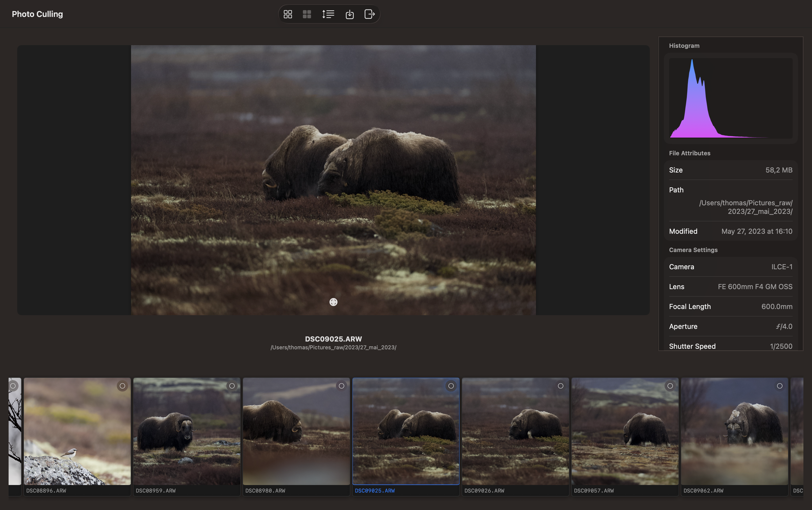Screen dimensions: 812x510
Task: Mark DSC09026.ARW using its selection circle
Action: pyautogui.click(x=561, y=386)
